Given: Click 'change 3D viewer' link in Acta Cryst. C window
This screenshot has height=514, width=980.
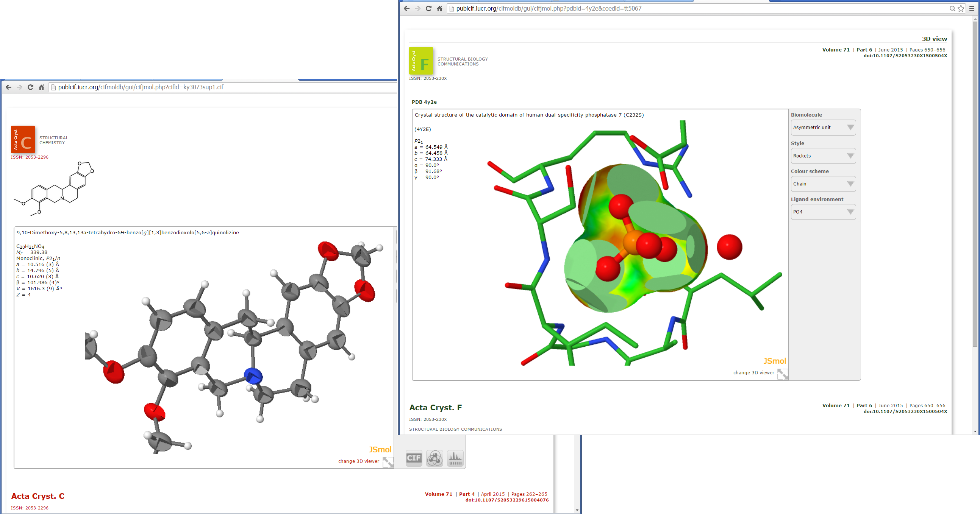Looking at the screenshot, I should coord(358,461).
